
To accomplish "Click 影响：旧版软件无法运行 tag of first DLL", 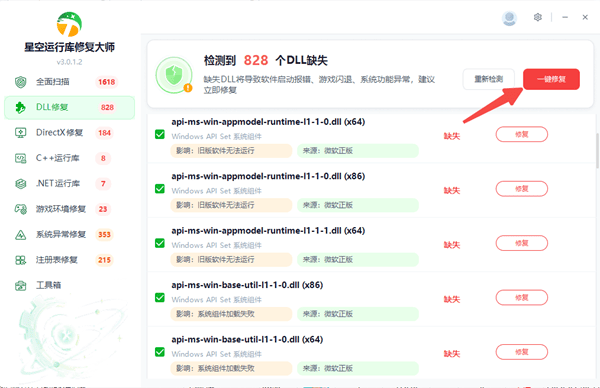I will click(x=231, y=151).
